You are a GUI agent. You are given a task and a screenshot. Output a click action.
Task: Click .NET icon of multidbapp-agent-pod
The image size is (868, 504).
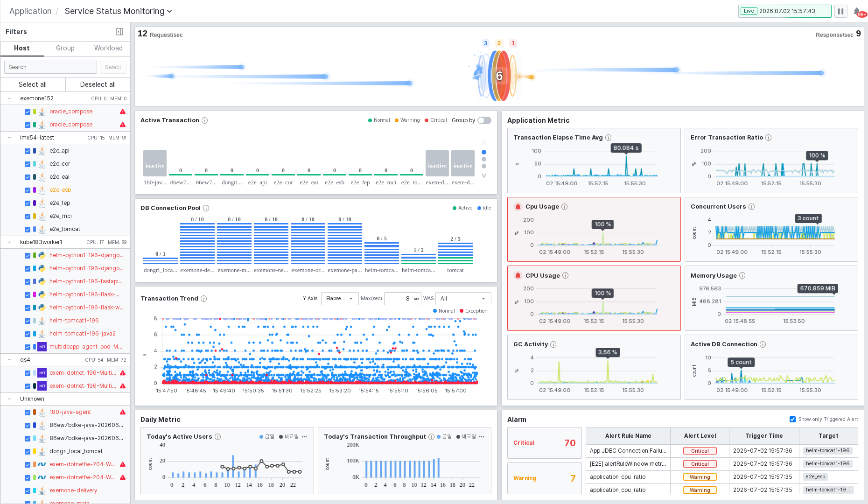(42, 347)
